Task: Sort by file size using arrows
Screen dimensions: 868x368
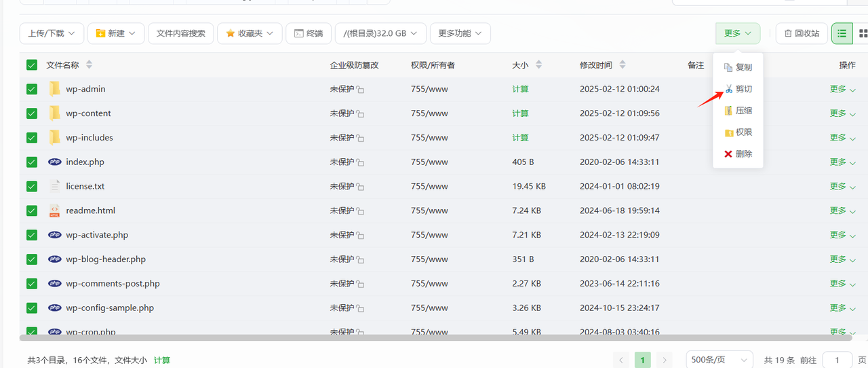Action: click(x=539, y=65)
